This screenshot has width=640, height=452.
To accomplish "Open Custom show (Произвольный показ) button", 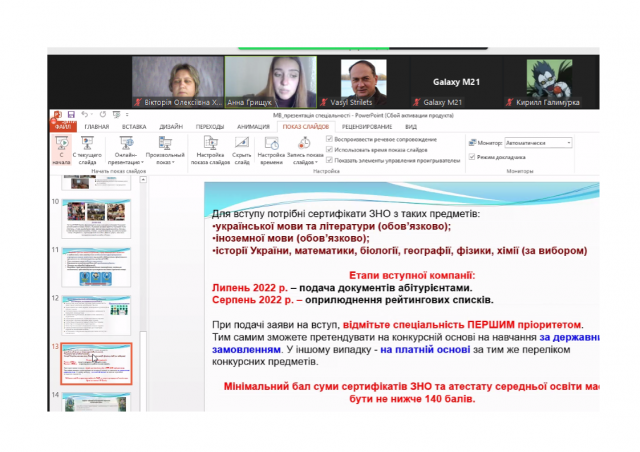I will (165, 150).
